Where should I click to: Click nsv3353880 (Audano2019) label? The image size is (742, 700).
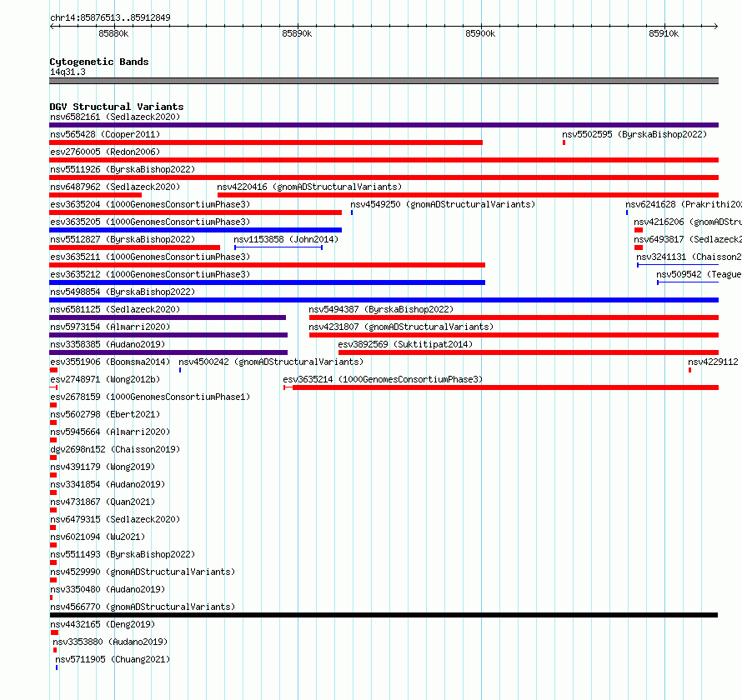110,642
